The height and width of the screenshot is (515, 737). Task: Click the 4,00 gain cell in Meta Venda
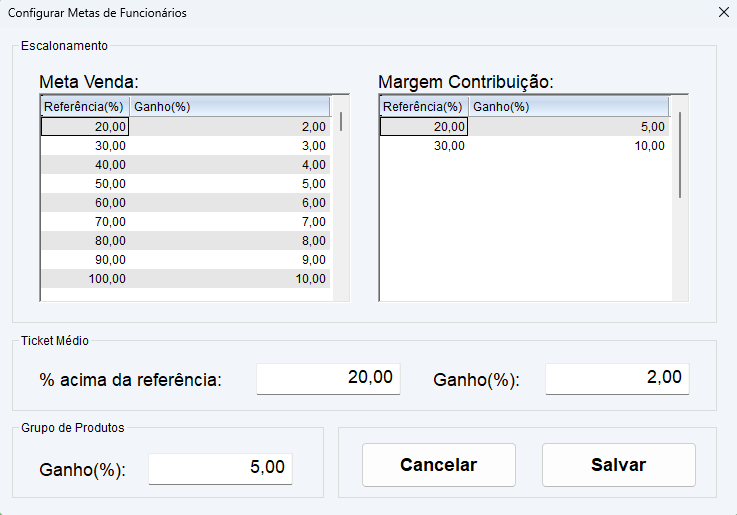[x=230, y=164]
